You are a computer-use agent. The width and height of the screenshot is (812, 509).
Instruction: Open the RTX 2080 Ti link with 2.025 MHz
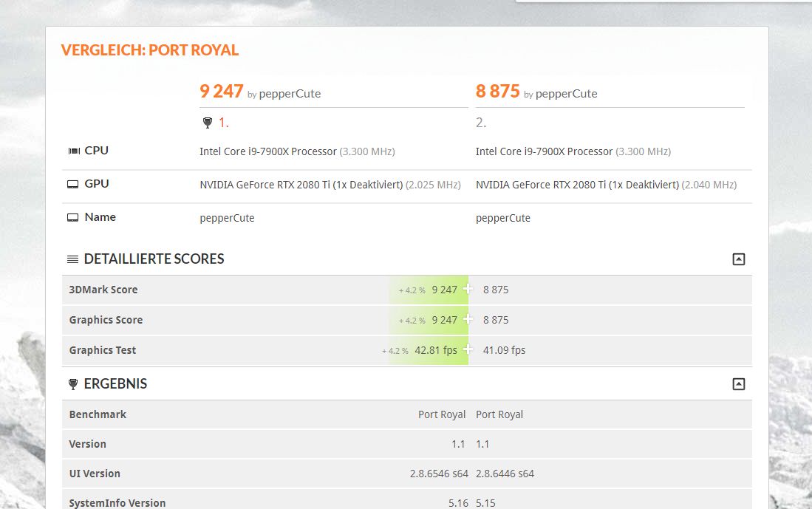[x=301, y=185]
